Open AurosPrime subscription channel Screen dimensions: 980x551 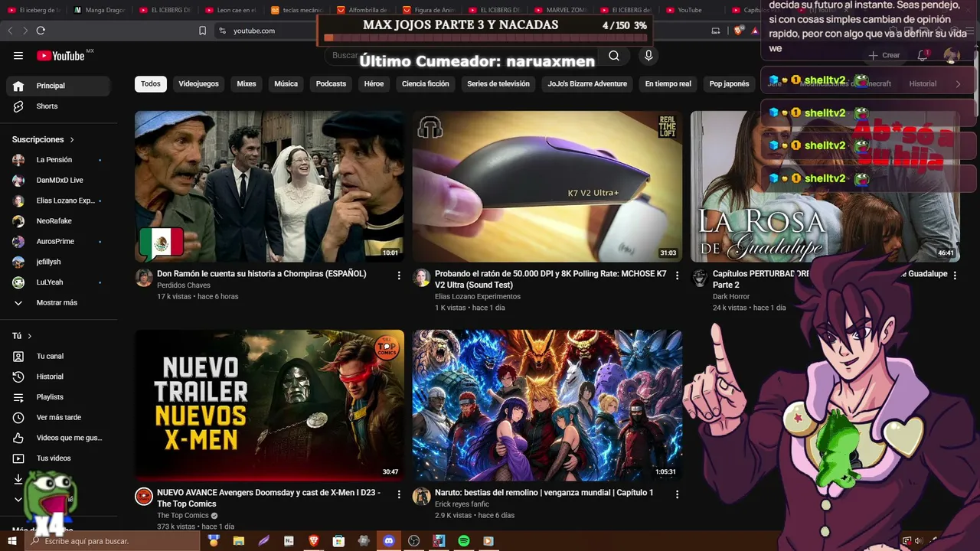pos(60,242)
